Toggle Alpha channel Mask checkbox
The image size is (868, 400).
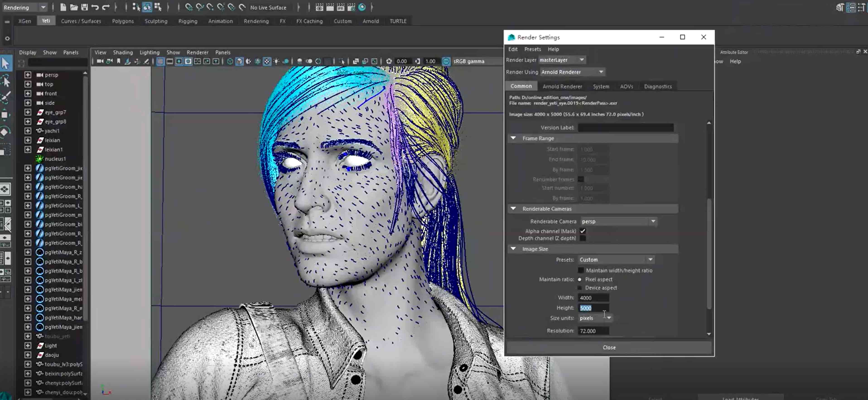click(x=582, y=231)
